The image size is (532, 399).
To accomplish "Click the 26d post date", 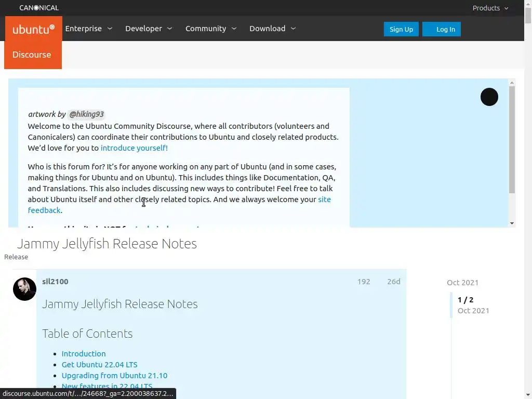I will (394, 282).
